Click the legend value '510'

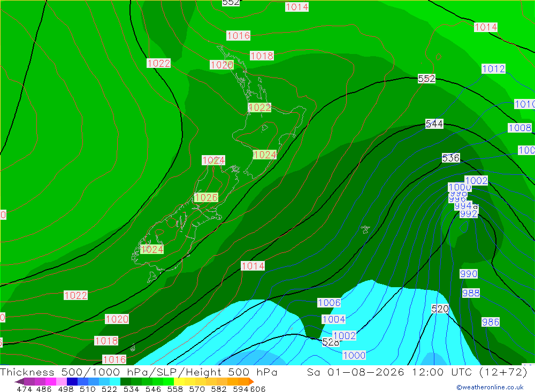(x=87, y=389)
